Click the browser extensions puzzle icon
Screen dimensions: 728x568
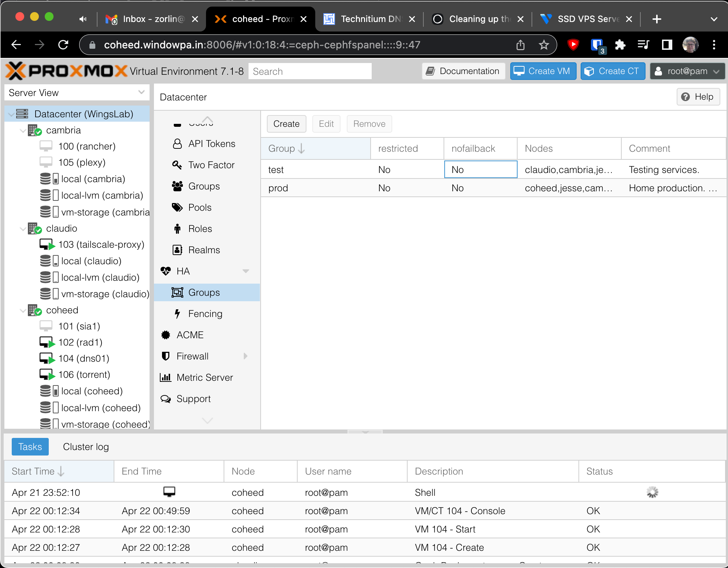pos(620,45)
